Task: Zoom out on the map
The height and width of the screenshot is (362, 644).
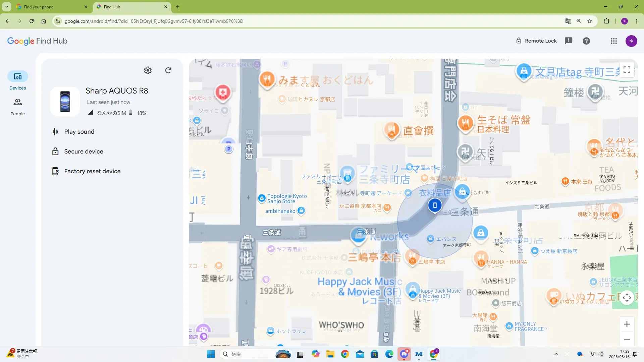Action: [627, 339]
